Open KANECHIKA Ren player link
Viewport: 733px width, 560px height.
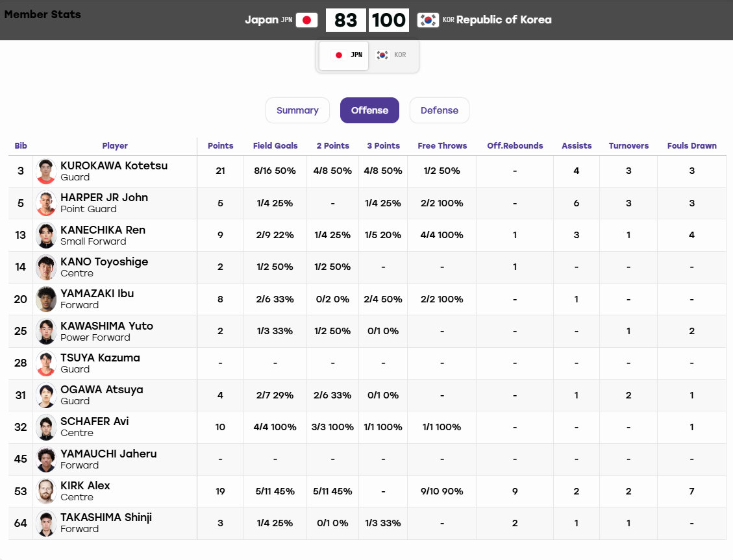click(103, 230)
